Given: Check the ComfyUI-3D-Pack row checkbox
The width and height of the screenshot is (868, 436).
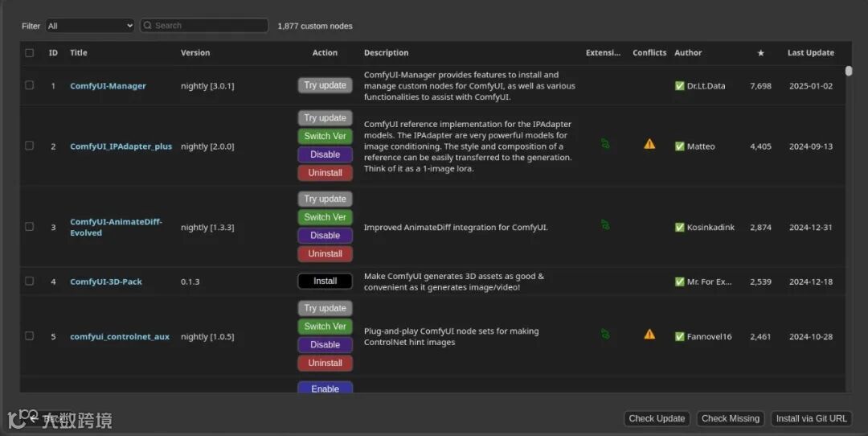Looking at the screenshot, I should pyautogui.click(x=30, y=281).
